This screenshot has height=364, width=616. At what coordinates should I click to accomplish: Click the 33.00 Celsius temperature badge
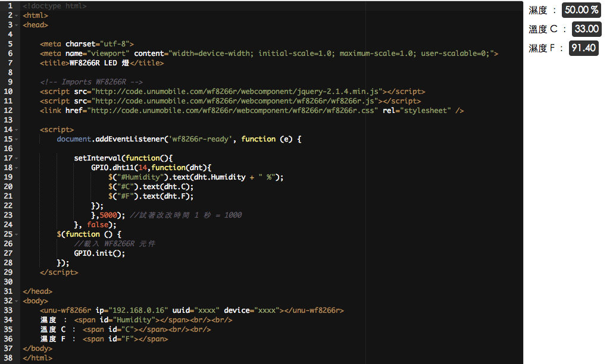point(586,29)
